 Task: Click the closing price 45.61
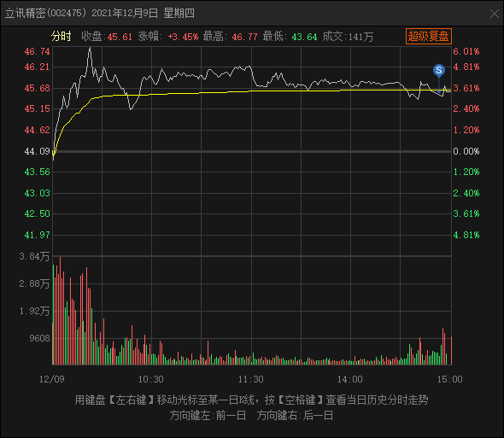tap(120, 37)
